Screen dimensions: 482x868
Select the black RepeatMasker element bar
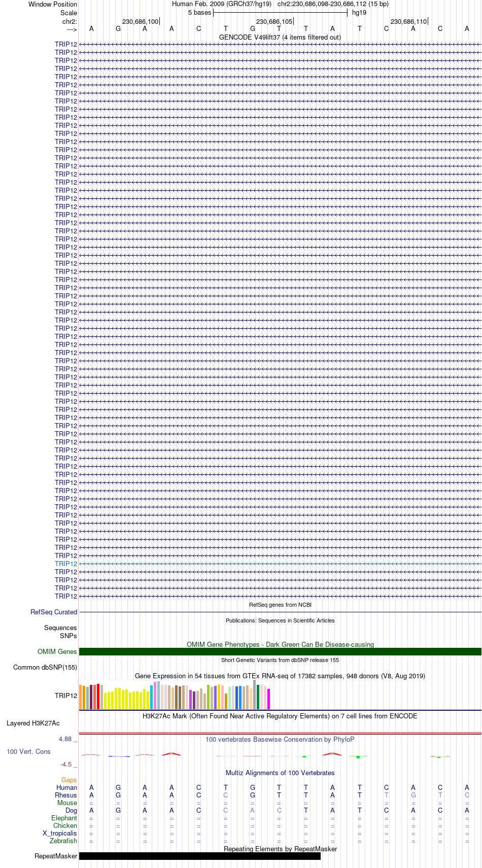click(200, 856)
